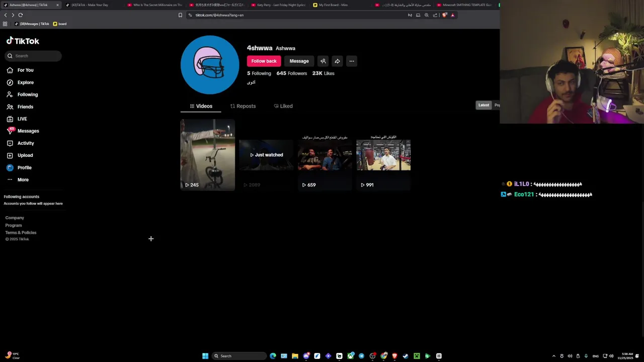This screenshot has width=644, height=362.
Task: Click the suggested accounts person icon
Action: click(323, 61)
